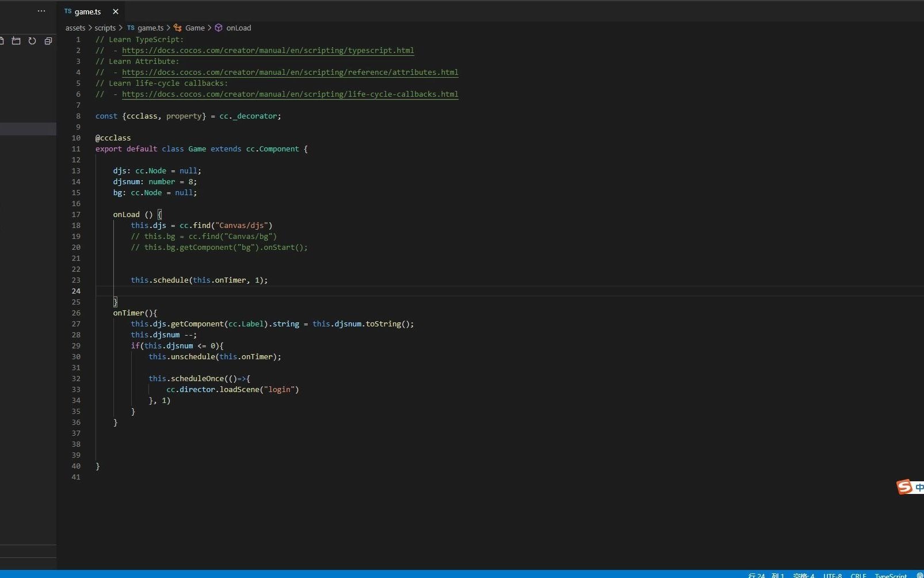
Task: Click the Sogou input method S icon
Action: coord(904,487)
